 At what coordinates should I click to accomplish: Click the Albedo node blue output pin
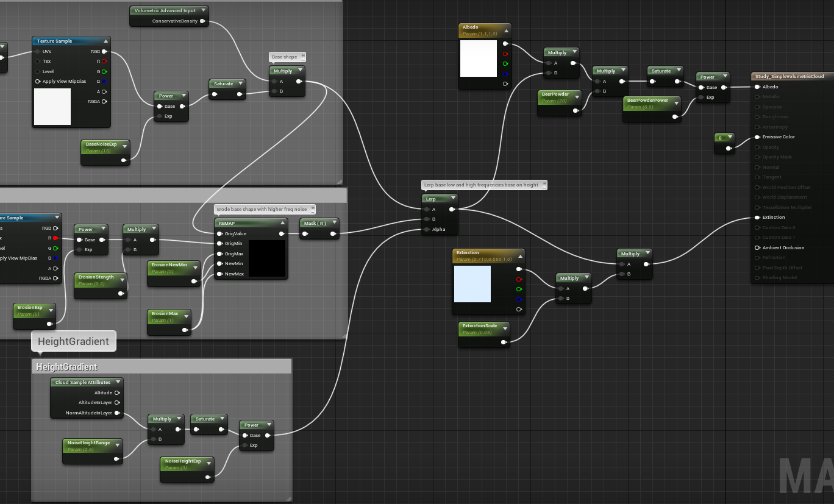pyautogui.click(x=505, y=74)
